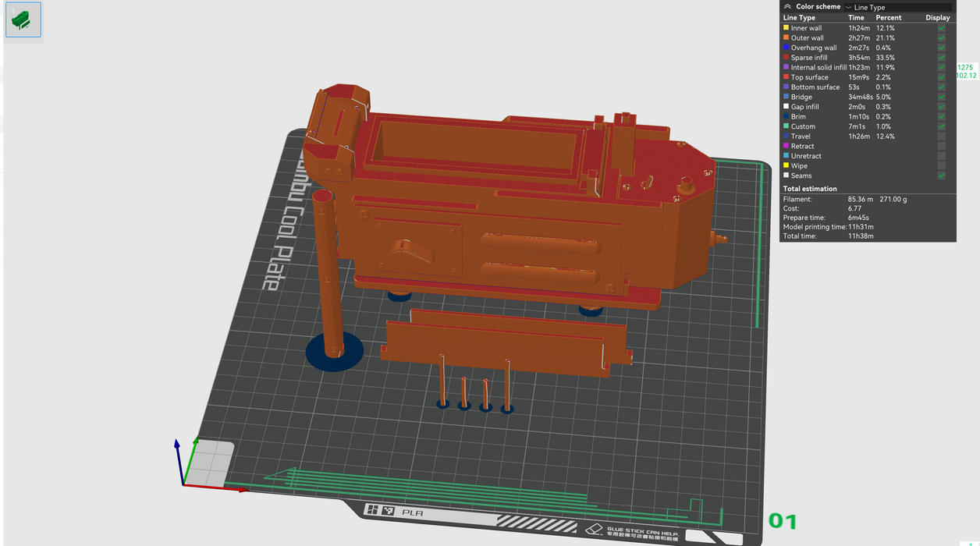Open the Line Type color scheme dropdown
Image resolution: width=980 pixels, height=546 pixels.
(897, 7)
